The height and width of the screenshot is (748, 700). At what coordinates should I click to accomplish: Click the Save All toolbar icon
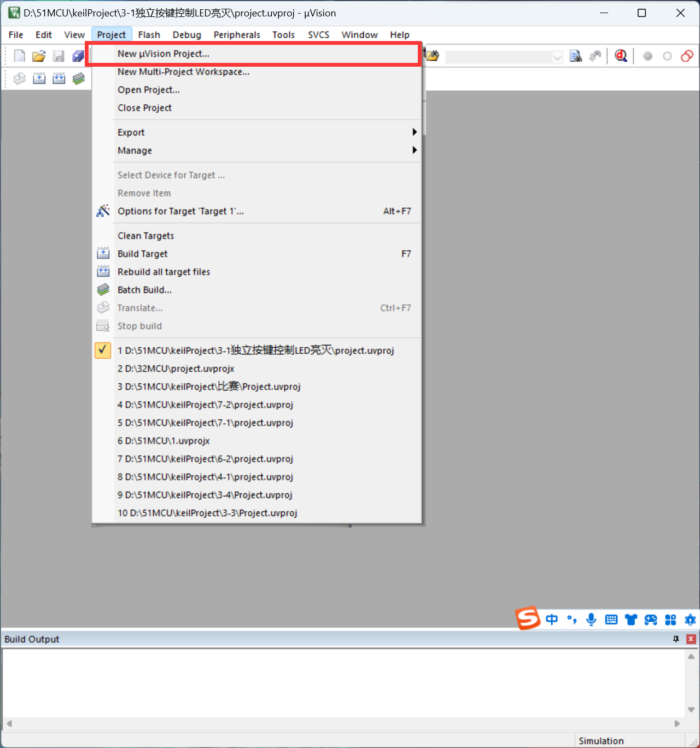78,56
